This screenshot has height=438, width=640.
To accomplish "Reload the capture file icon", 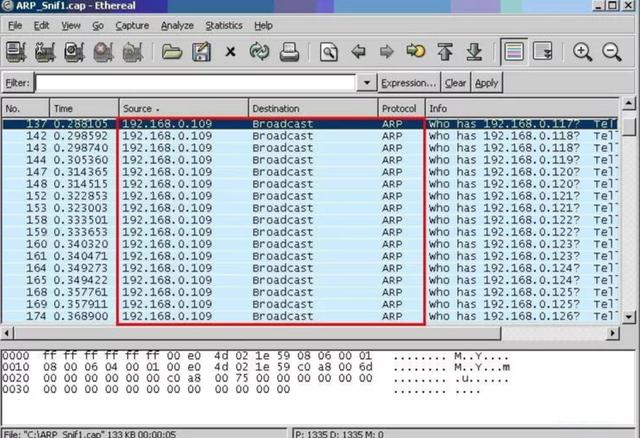I will [x=260, y=52].
